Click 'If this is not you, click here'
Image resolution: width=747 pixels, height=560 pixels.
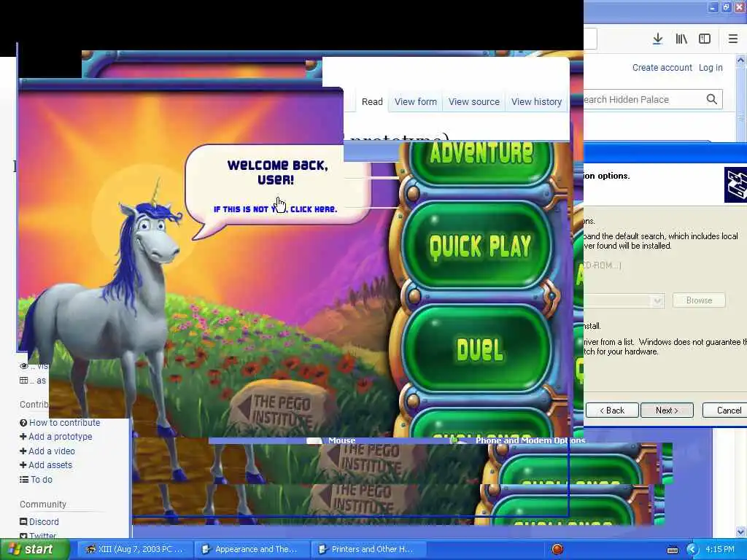tap(275, 209)
